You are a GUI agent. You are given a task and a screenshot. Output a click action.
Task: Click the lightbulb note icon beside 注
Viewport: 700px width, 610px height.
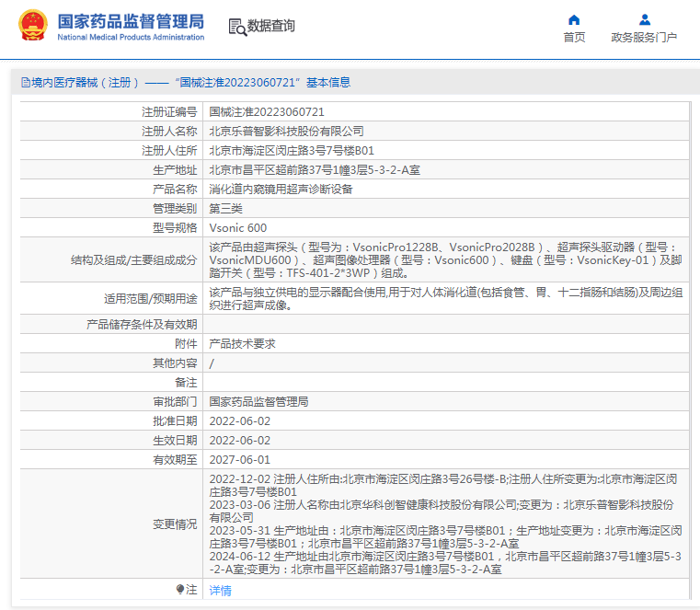(x=180, y=590)
